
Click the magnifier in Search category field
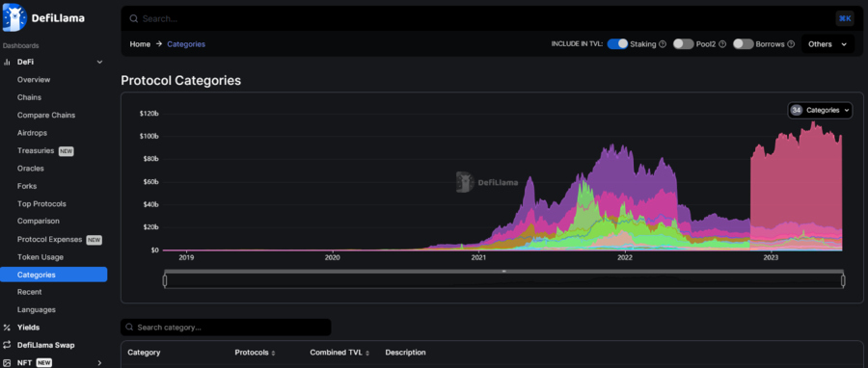coord(129,328)
